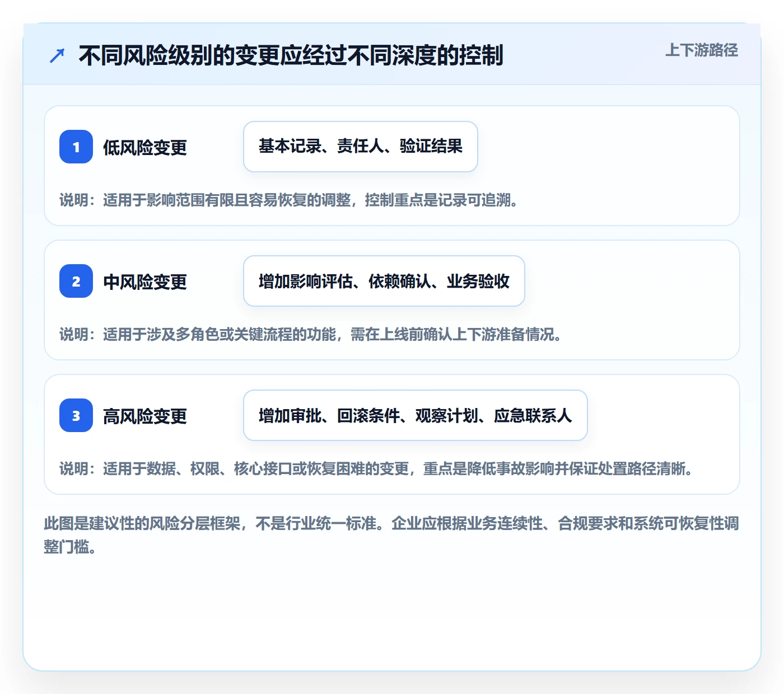The image size is (784, 694).
Task: Select the 高风险变更 title
Action: coord(145,416)
